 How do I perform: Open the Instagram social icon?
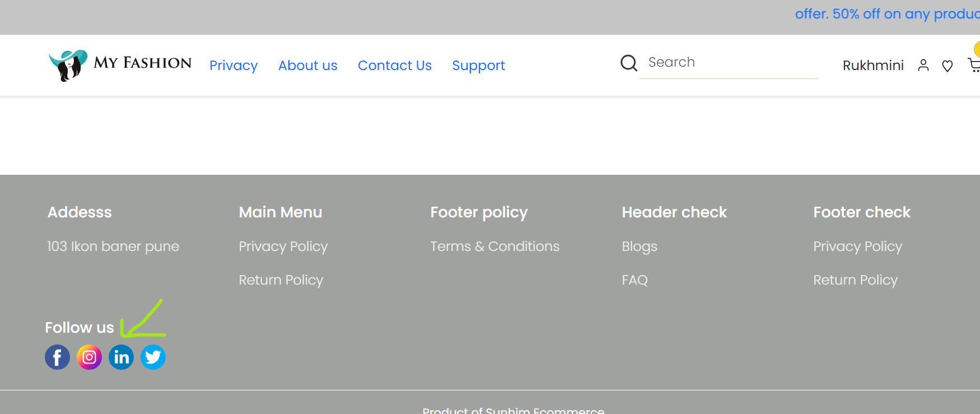tap(89, 357)
